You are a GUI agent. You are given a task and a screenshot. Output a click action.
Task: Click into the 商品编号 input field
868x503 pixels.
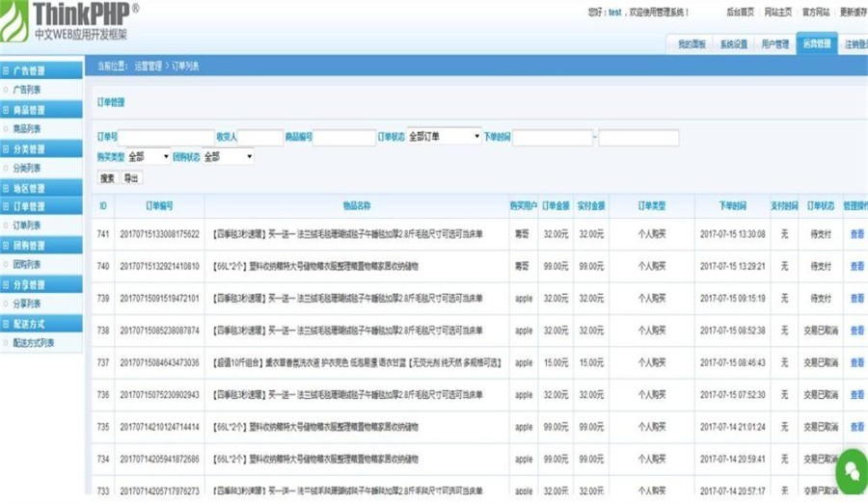(344, 137)
